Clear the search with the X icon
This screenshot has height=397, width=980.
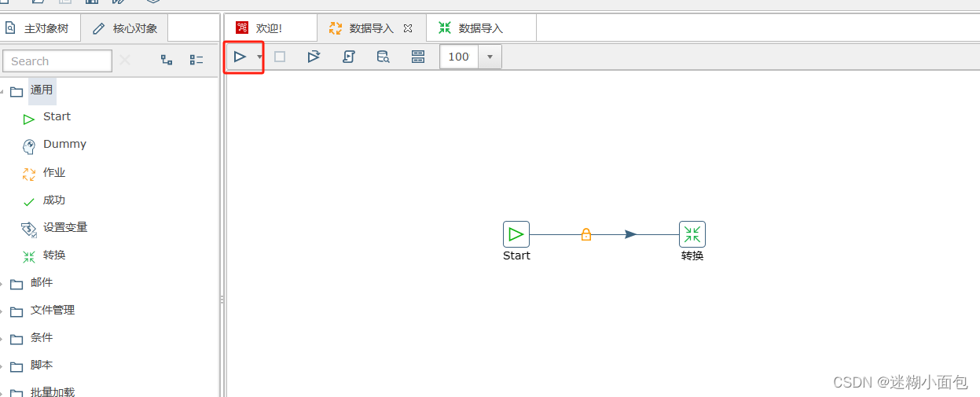(125, 60)
